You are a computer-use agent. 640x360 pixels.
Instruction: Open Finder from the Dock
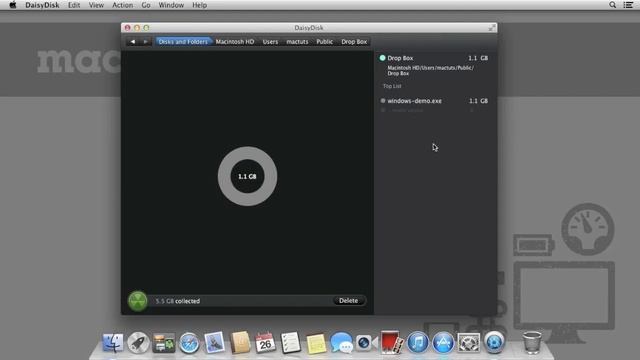tap(113, 342)
